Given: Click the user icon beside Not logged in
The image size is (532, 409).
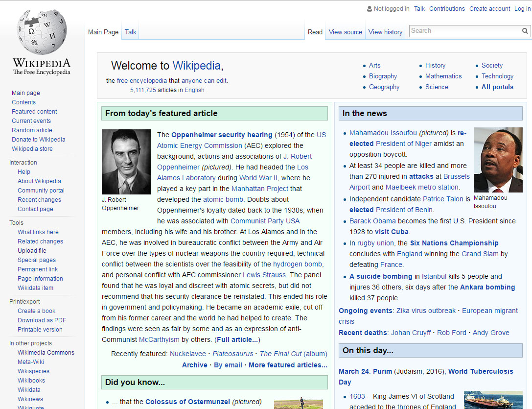Looking at the screenshot, I should [370, 9].
